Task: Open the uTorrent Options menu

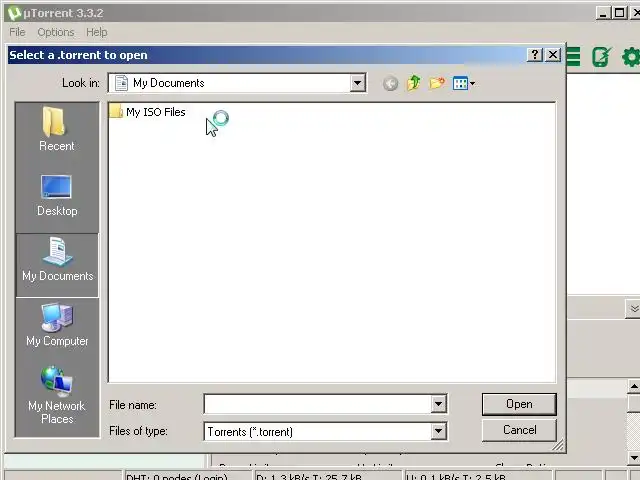Action: tap(56, 32)
